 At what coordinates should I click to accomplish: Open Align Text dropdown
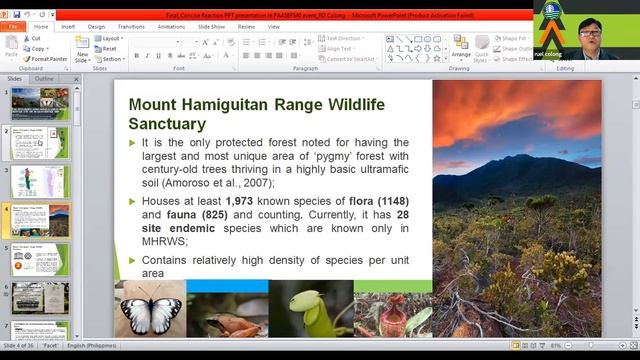[x=336, y=49]
